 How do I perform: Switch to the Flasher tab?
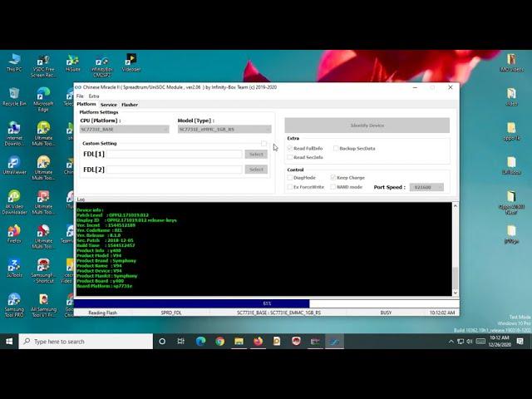(130, 105)
